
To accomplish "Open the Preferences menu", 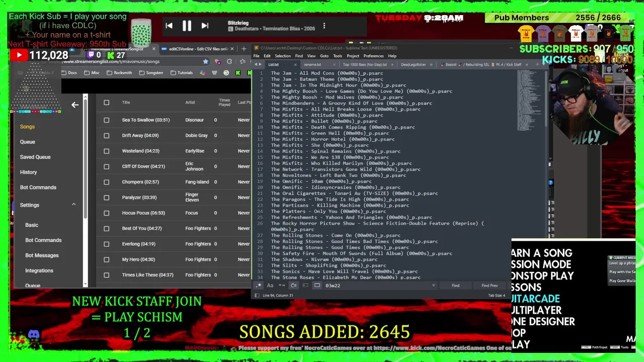I will (x=373, y=56).
